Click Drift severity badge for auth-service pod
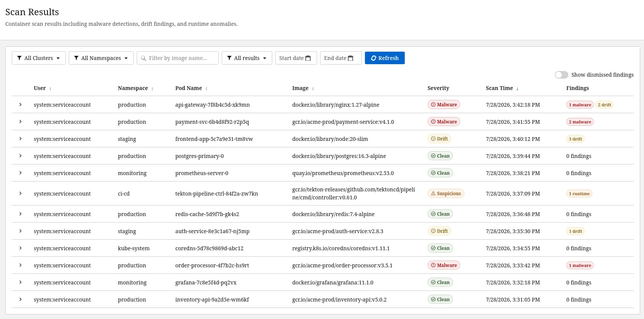Screen dimensions: 644x319 (x=439, y=231)
